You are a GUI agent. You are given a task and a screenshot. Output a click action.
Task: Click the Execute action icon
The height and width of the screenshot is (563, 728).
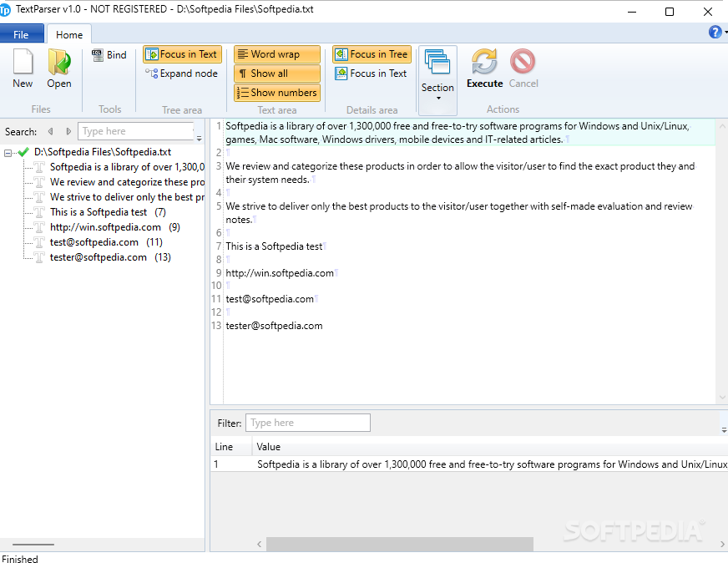(x=484, y=68)
